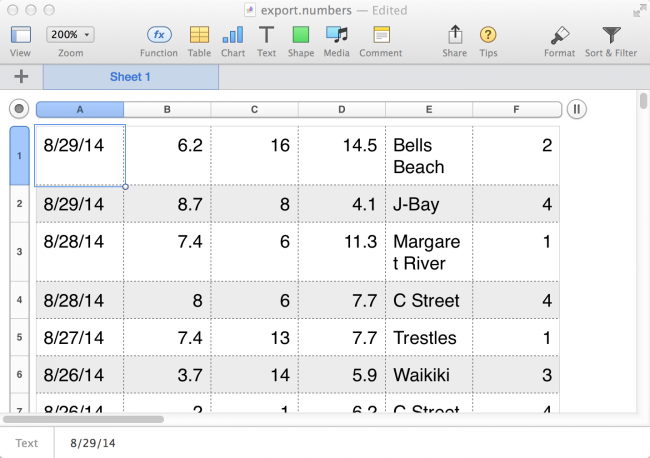Click the table select handle circle
Viewport: 650px width, 458px height.
pyautogui.click(x=18, y=109)
